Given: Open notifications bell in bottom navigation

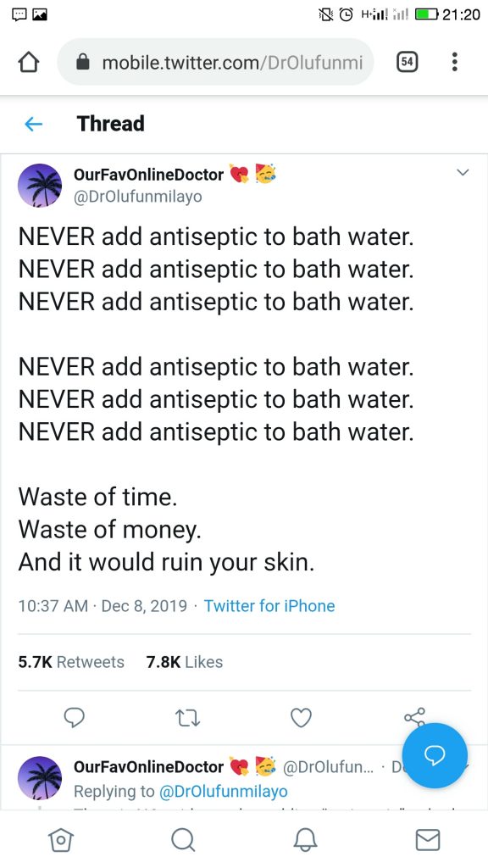Looking at the screenshot, I should point(305,840).
